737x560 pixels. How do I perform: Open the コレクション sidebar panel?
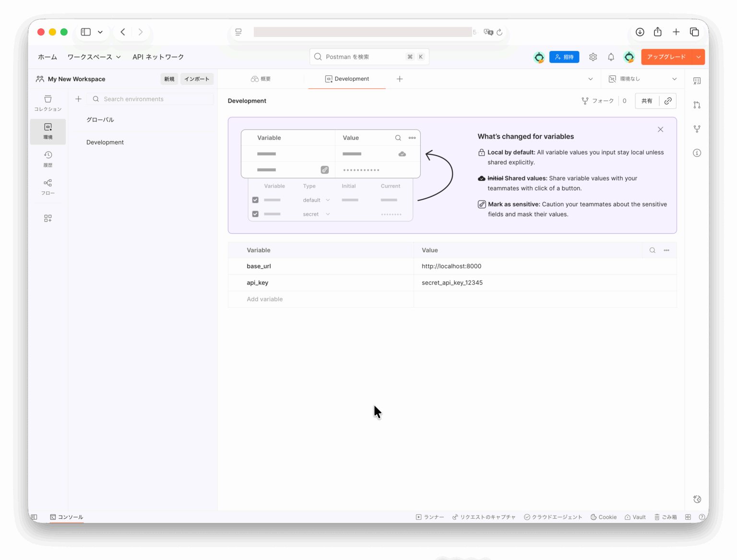[48, 103]
